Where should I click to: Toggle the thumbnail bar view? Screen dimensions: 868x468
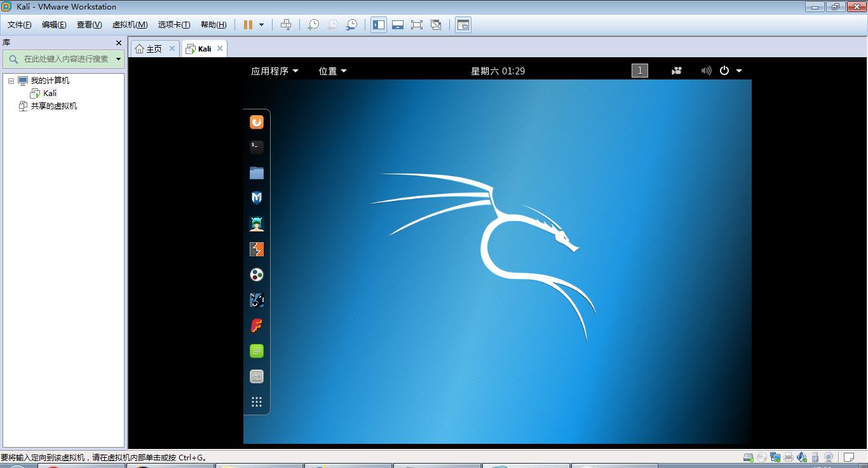[x=398, y=25]
